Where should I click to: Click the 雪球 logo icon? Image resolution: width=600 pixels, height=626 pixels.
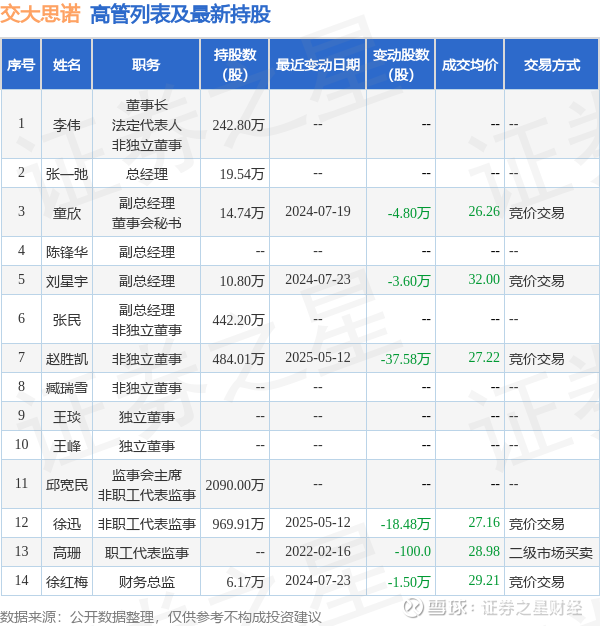[413, 608]
